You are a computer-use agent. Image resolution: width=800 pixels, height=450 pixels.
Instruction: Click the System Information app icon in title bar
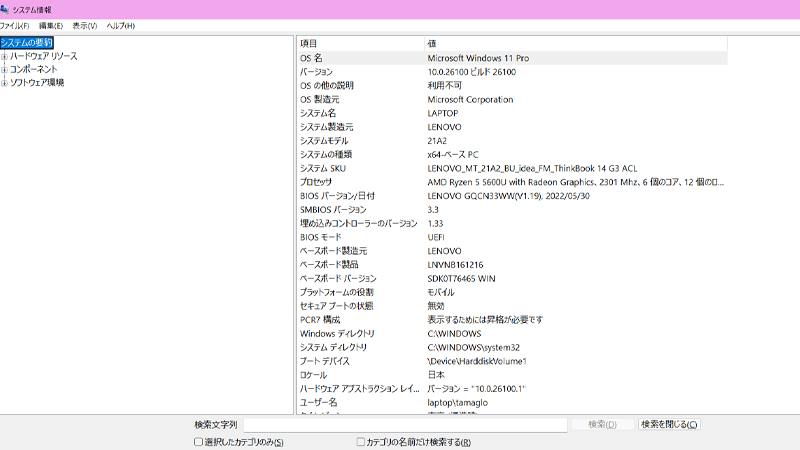coord(5,10)
